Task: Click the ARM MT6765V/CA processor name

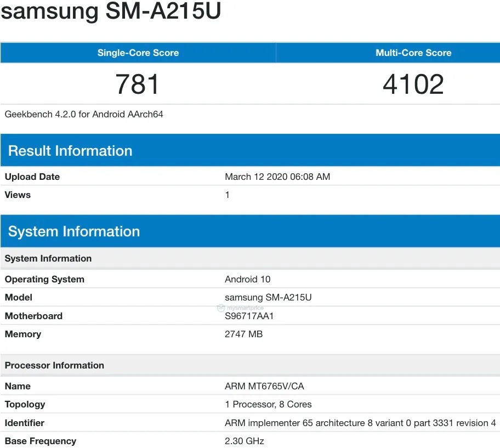Action: [x=264, y=386]
